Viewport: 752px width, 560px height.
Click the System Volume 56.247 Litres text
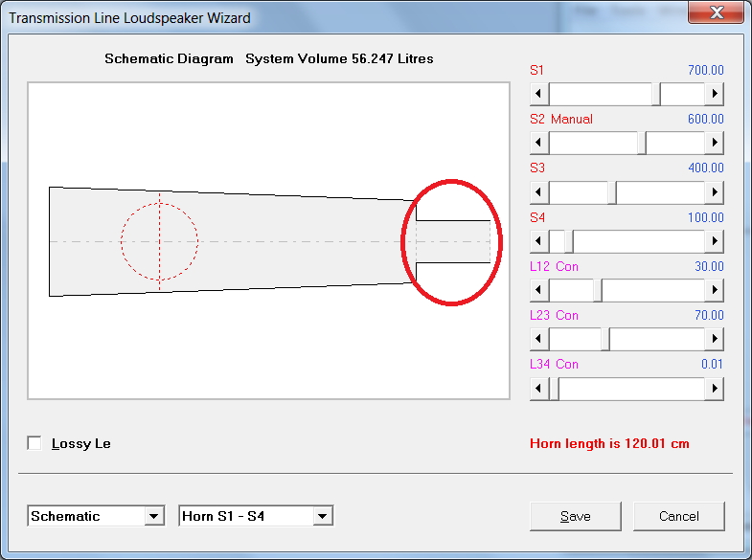click(339, 58)
